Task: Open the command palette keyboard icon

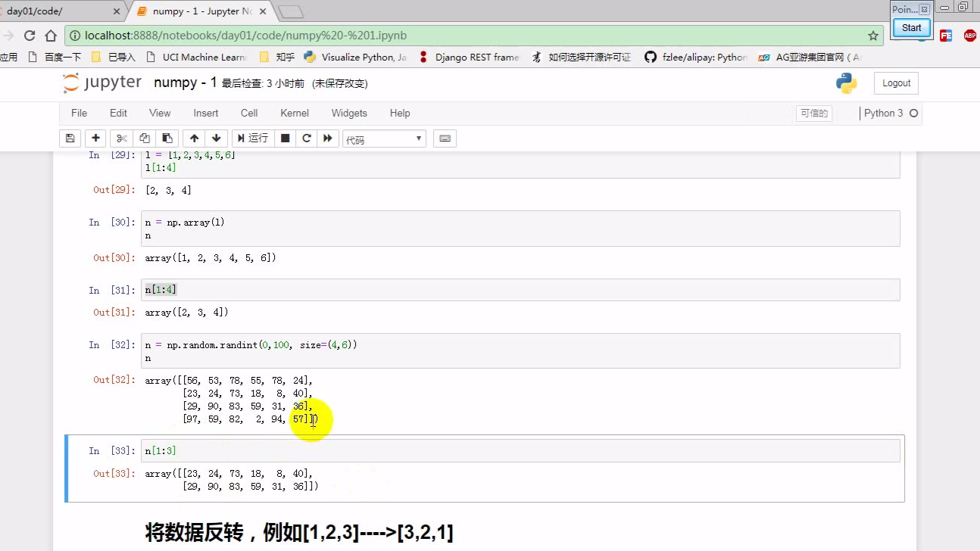Action: [x=445, y=139]
